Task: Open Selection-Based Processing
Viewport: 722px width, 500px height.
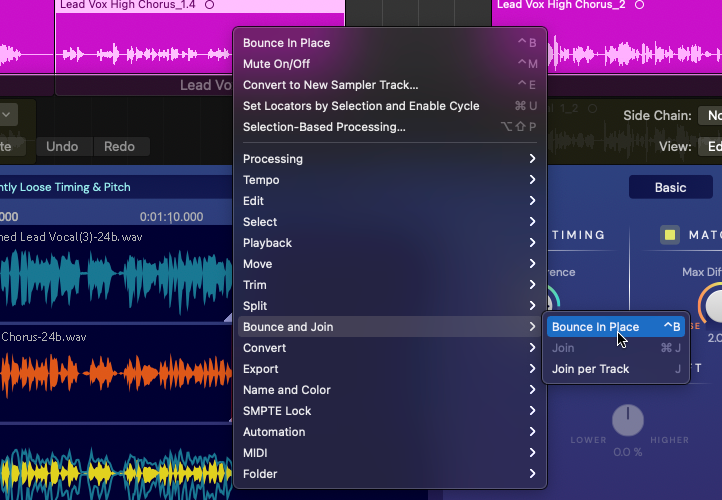Action: click(x=324, y=127)
